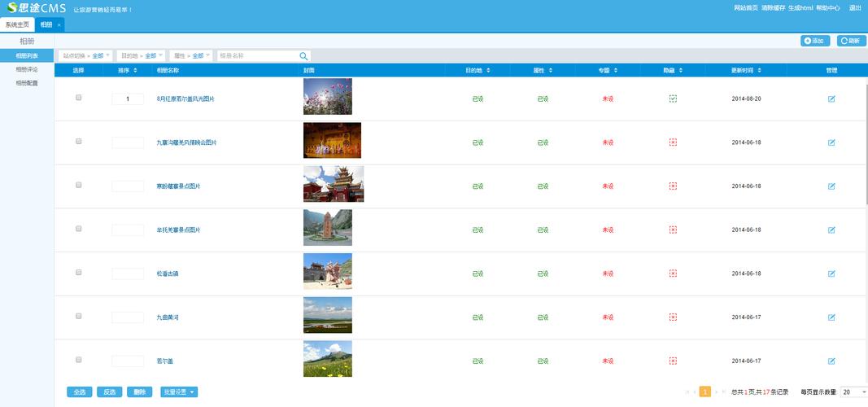Viewport: 868px width, 407px height.
Task: Expand the 目的地 filter dropdown
Action: tap(142, 56)
